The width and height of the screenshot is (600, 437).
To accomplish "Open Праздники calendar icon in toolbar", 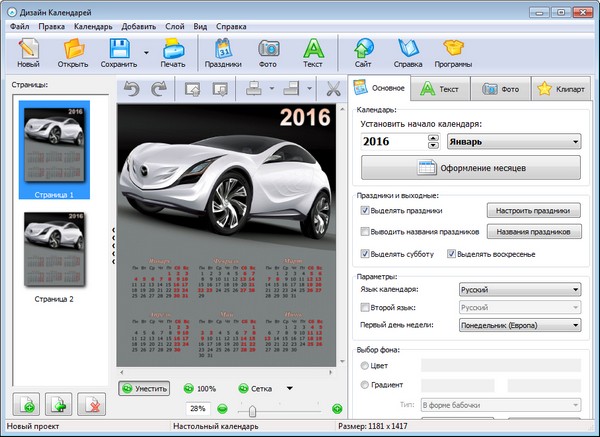I will [223, 53].
